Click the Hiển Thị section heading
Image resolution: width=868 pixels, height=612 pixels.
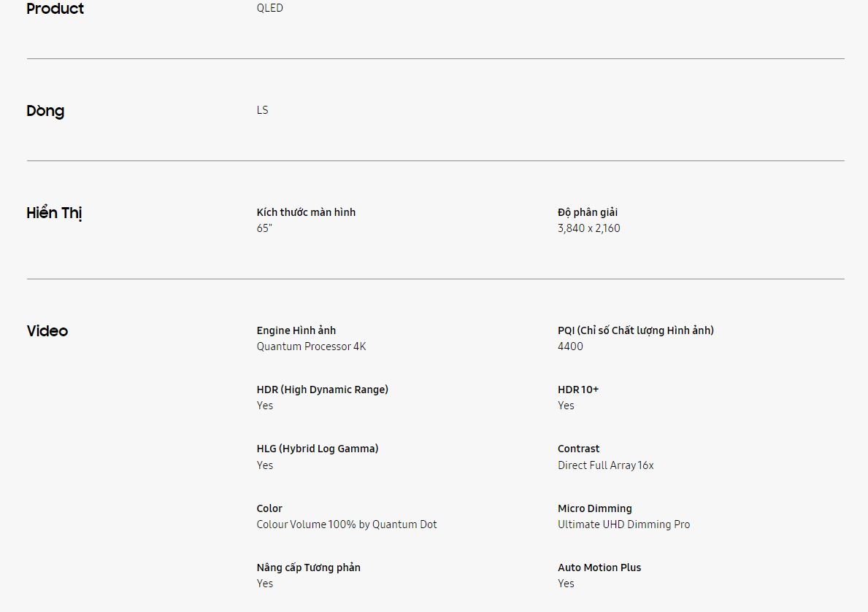[x=54, y=213]
